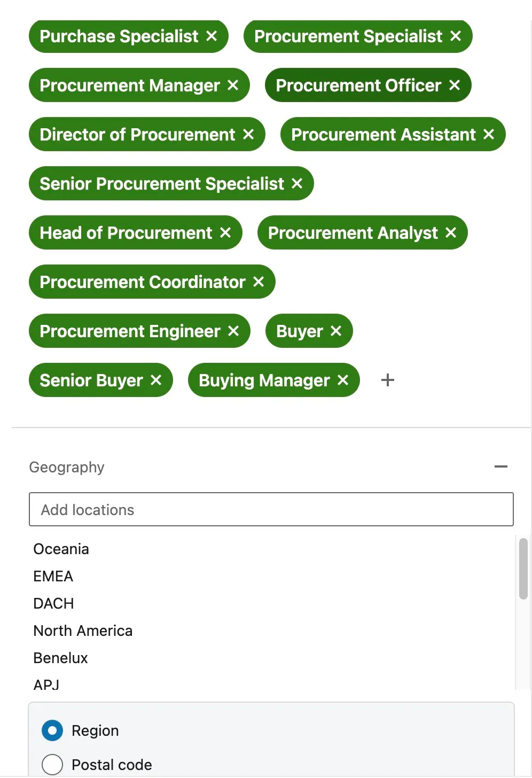Remove the Procurement Specialist filter chip

[455, 36]
